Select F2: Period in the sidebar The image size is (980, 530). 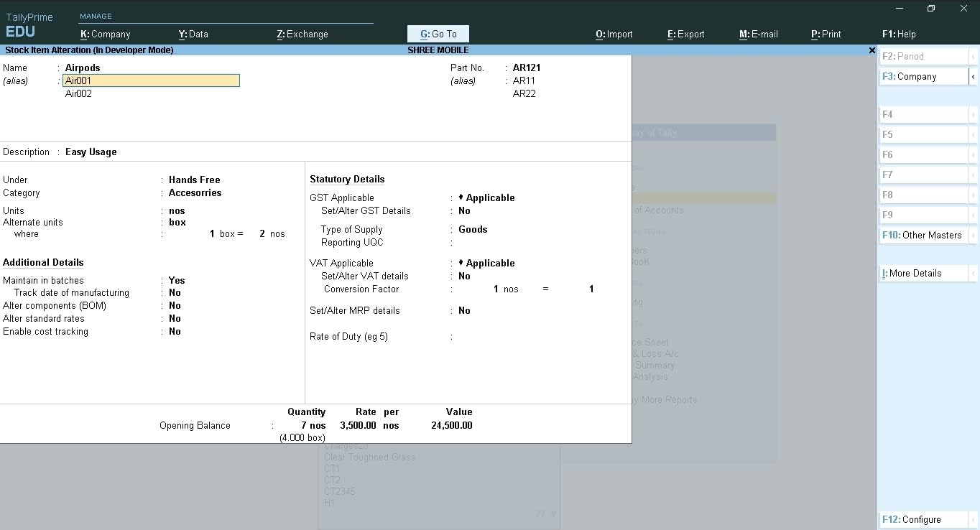[x=923, y=55]
